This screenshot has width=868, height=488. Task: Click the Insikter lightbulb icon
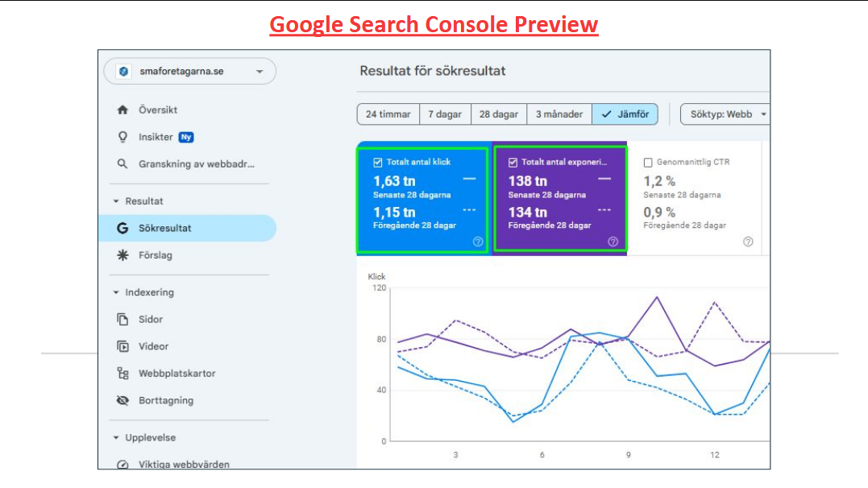(123, 137)
